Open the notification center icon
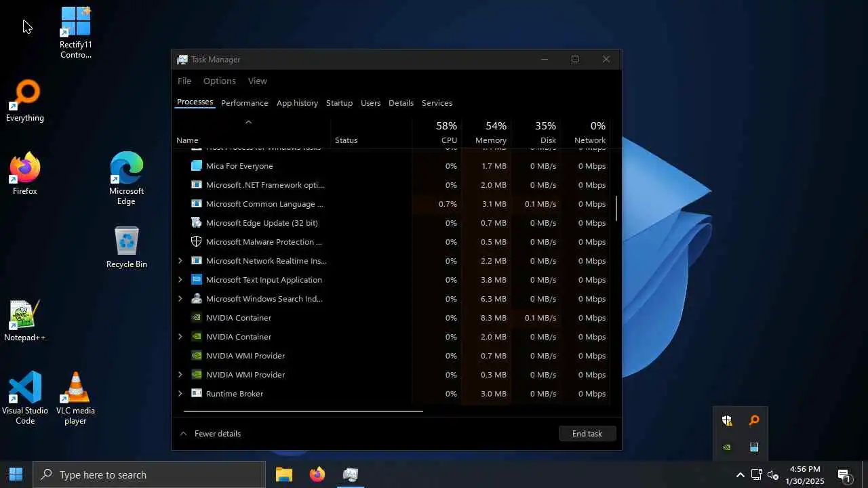 pyautogui.click(x=844, y=475)
